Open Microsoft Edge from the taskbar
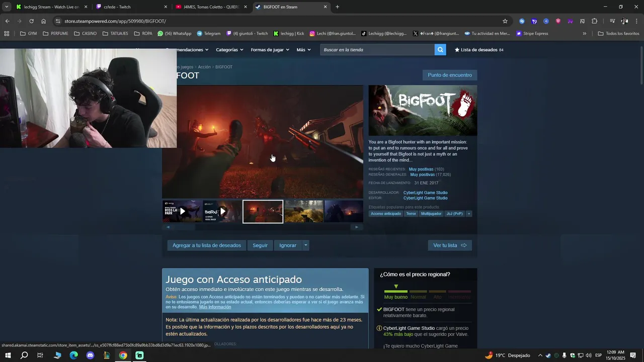 (x=73, y=355)
